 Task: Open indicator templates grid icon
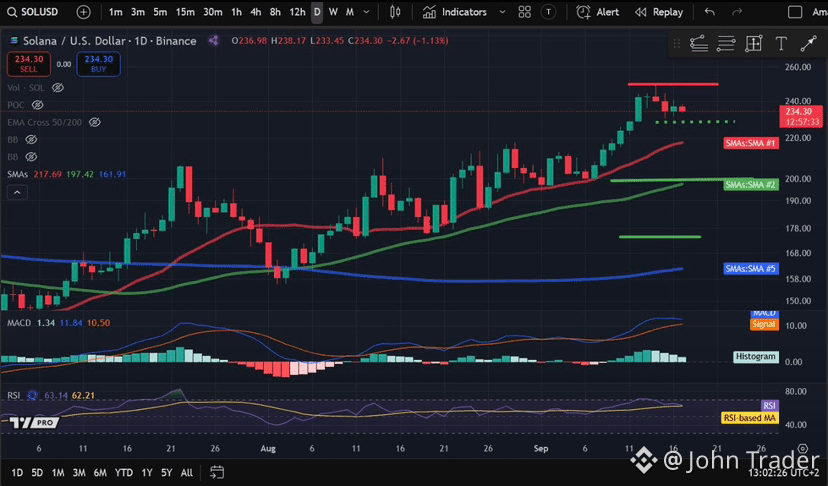click(524, 12)
